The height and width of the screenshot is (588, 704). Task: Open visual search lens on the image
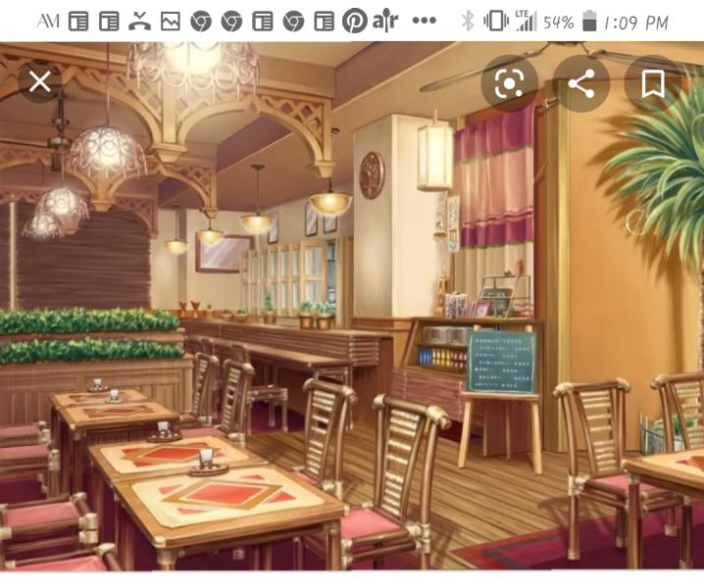(509, 84)
